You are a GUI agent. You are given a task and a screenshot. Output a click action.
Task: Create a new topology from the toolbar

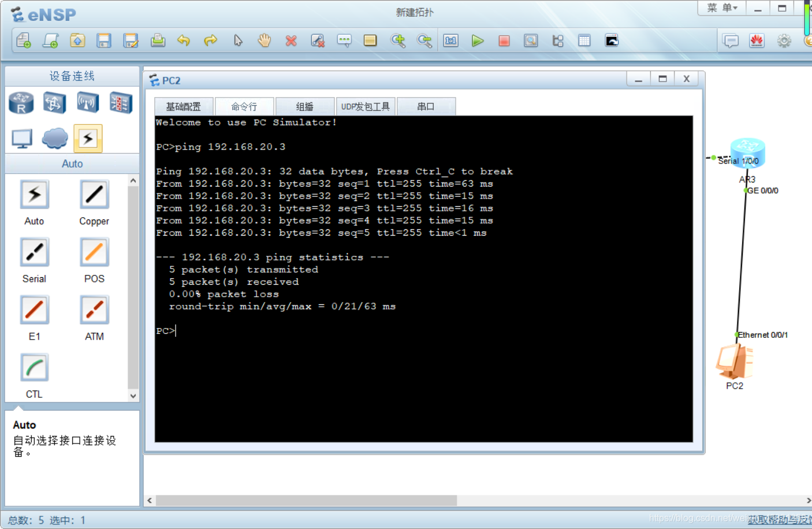24,40
